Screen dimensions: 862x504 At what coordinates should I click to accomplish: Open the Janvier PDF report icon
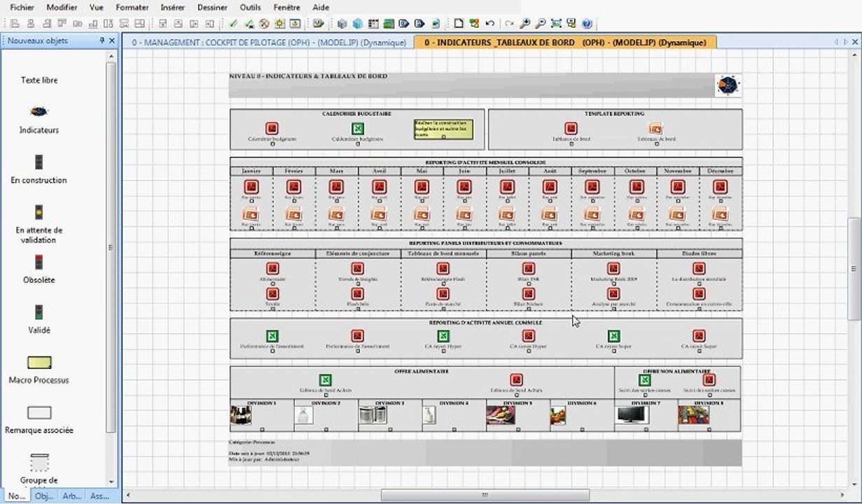tap(251, 188)
